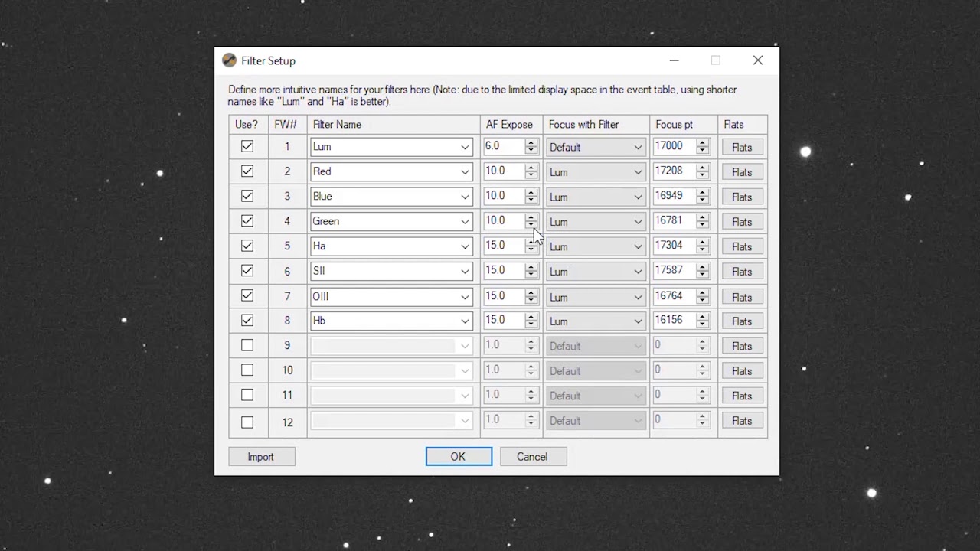This screenshot has height=551, width=980.
Task: Click the Import button
Action: coord(261,457)
